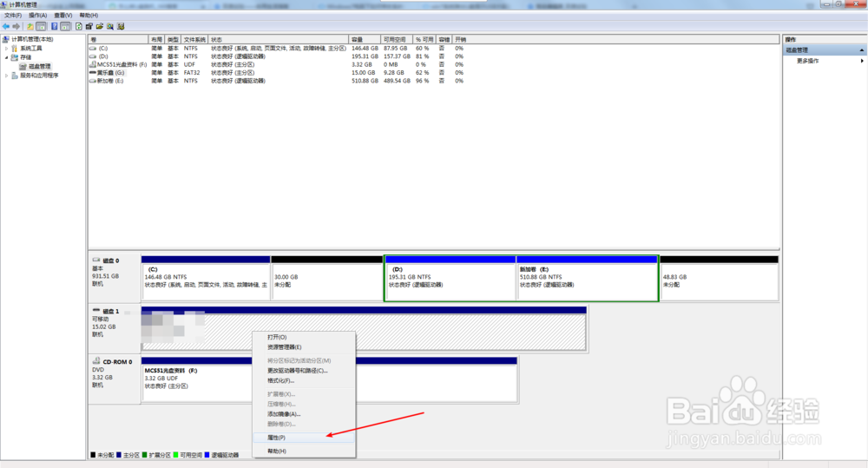The width and height of the screenshot is (868, 468).
Task: Click the 489.54 GB free space cell
Action: point(397,81)
